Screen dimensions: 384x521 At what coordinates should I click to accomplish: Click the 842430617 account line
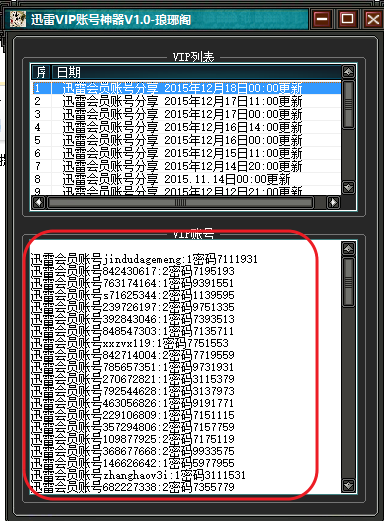(133, 271)
